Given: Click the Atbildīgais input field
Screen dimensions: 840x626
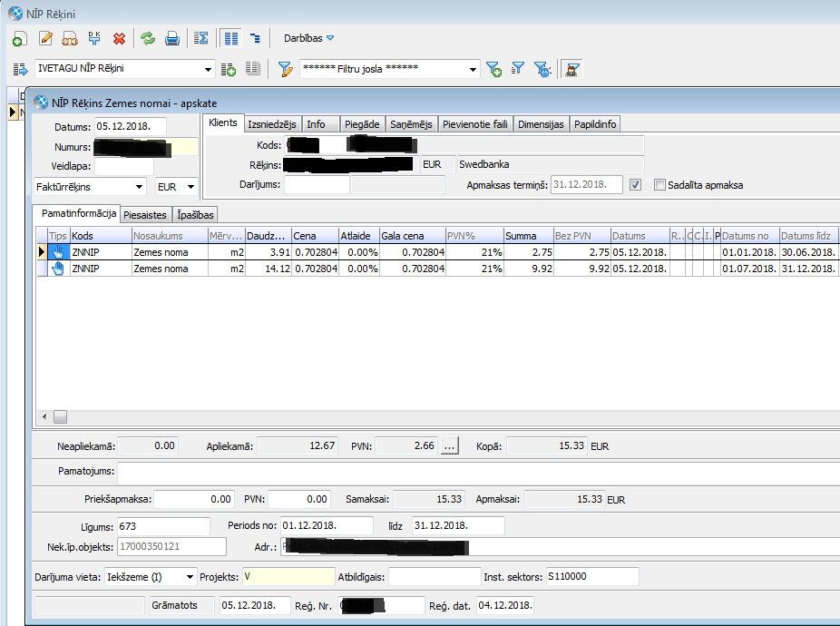Looking at the screenshot, I should tap(435, 577).
